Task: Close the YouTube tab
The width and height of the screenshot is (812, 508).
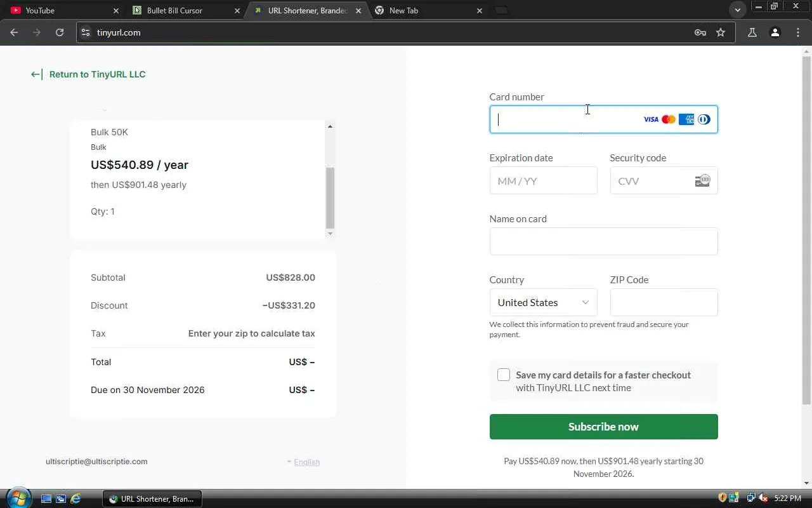Action: tap(115, 11)
